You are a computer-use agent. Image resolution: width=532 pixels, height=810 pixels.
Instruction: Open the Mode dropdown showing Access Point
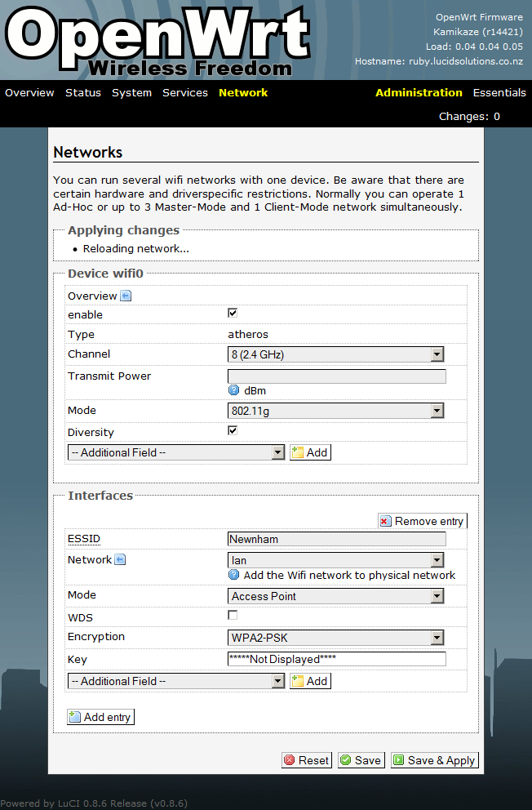335,596
